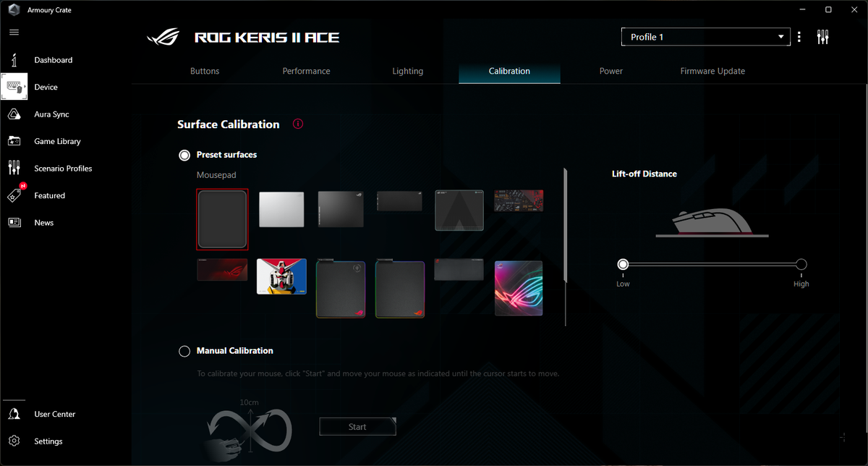The height and width of the screenshot is (466, 868).
Task: Click the Settings gear icon
Action: [x=14, y=441]
